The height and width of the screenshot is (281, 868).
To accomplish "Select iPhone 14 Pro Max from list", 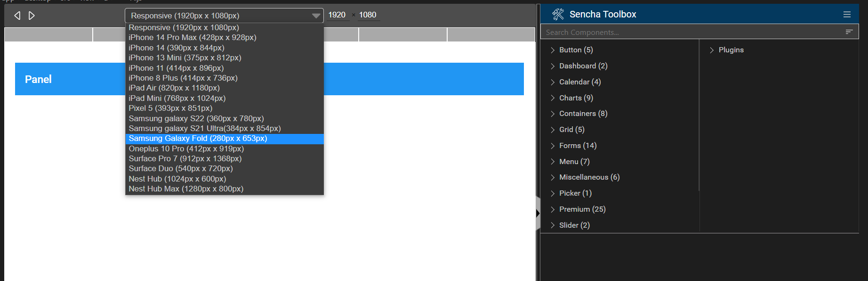I will 192,38.
